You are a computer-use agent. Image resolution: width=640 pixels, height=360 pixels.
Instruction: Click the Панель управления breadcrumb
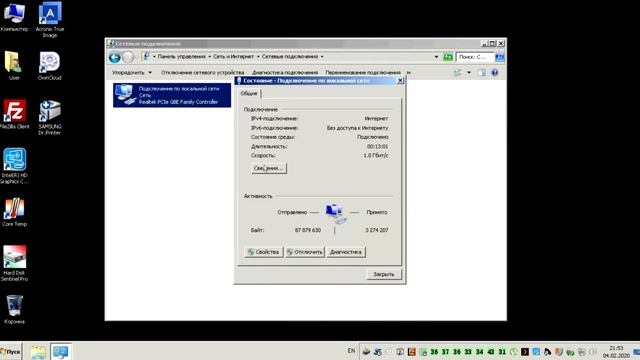(182, 57)
